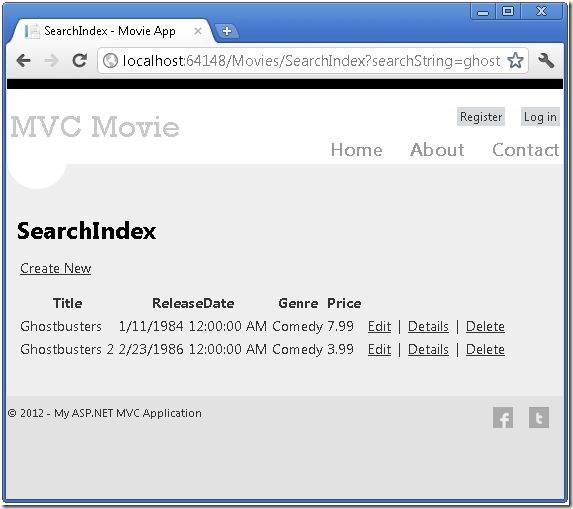Screen dimensions: 573x509
Task: Open the Twitter footer icon
Action: click(539, 417)
